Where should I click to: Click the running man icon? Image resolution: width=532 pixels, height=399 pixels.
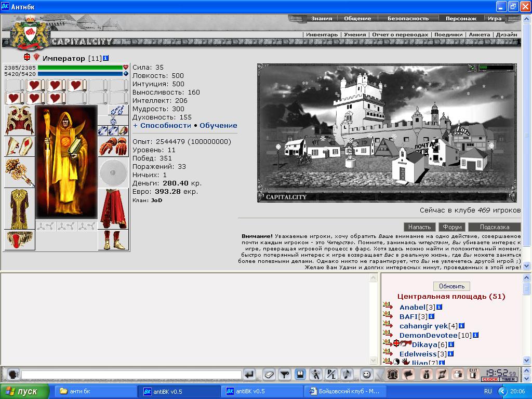pyautogui.click(x=315, y=375)
